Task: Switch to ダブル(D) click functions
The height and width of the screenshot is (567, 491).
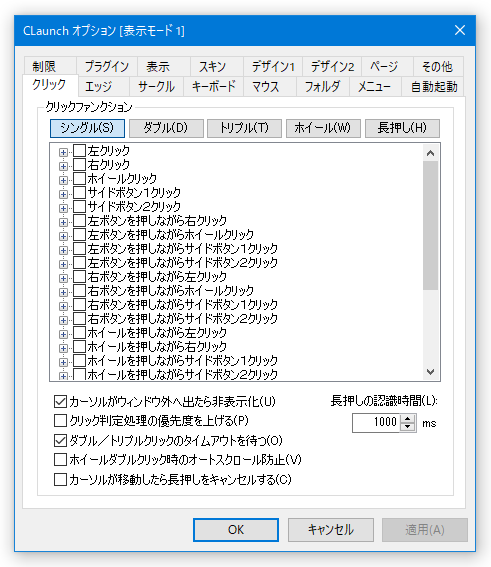Action: (x=166, y=128)
